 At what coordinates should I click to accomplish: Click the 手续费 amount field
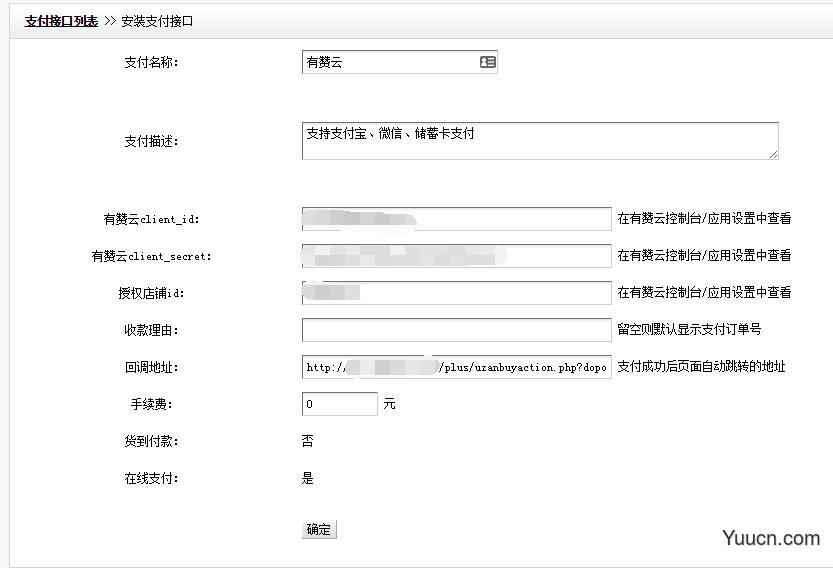pyautogui.click(x=339, y=404)
